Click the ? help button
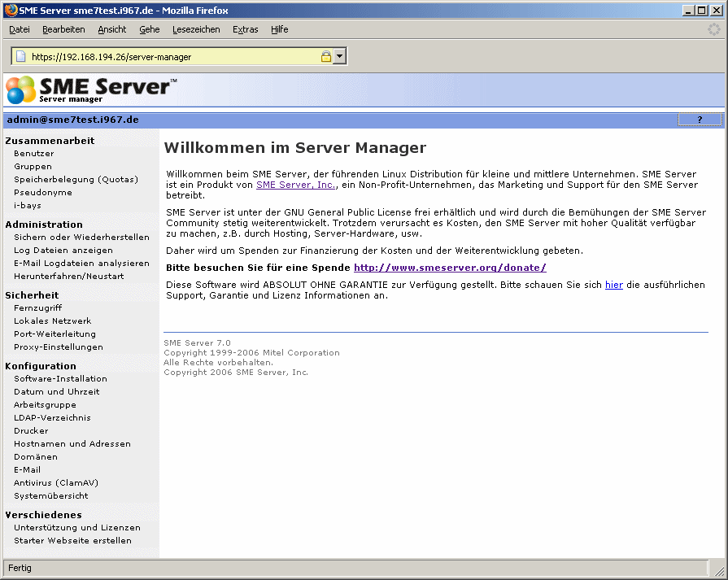This screenshot has height=580, width=728. tap(700, 120)
